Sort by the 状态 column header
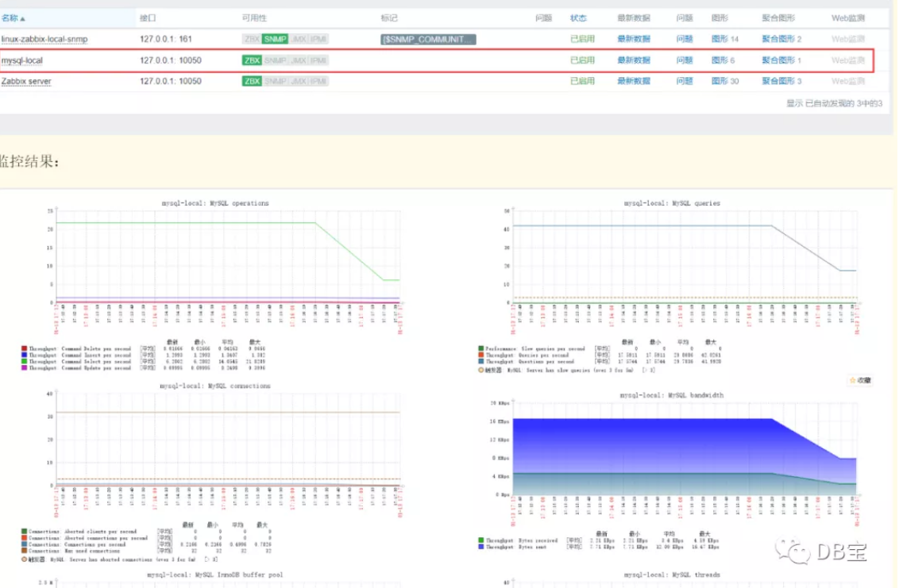The width and height of the screenshot is (899, 588). click(578, 18)
